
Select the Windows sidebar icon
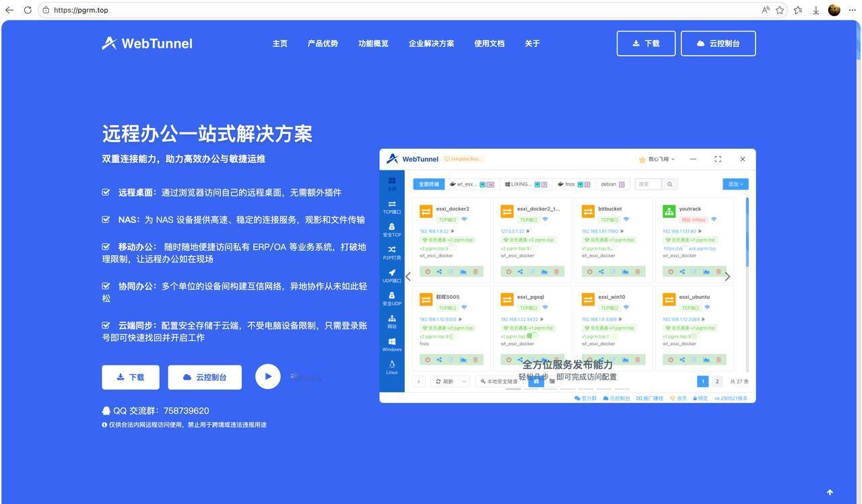pyautogui.click(x=392, y=345)
